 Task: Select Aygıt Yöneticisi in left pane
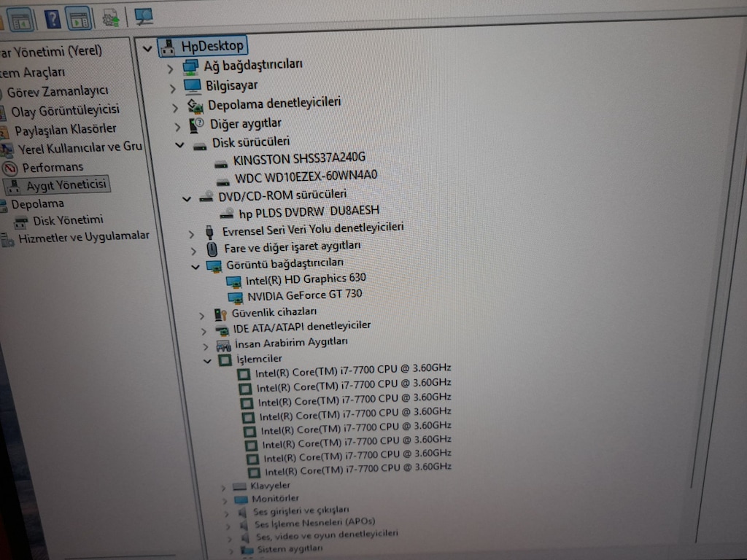66,185
